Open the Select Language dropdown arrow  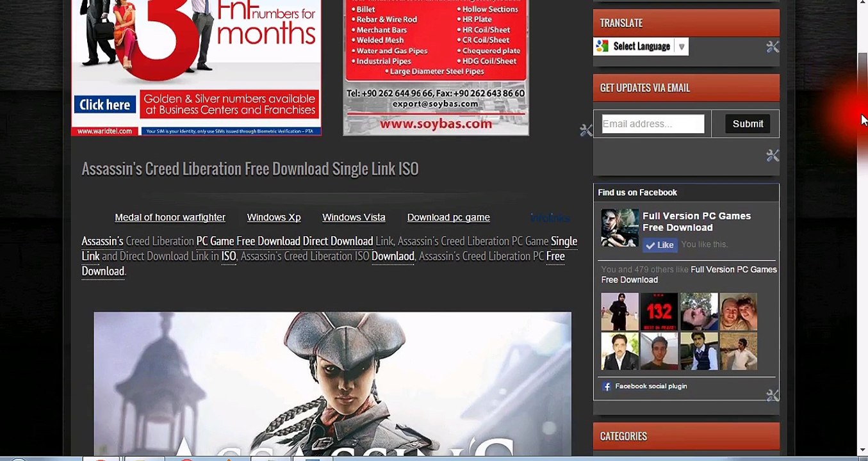tap(682, 47)
